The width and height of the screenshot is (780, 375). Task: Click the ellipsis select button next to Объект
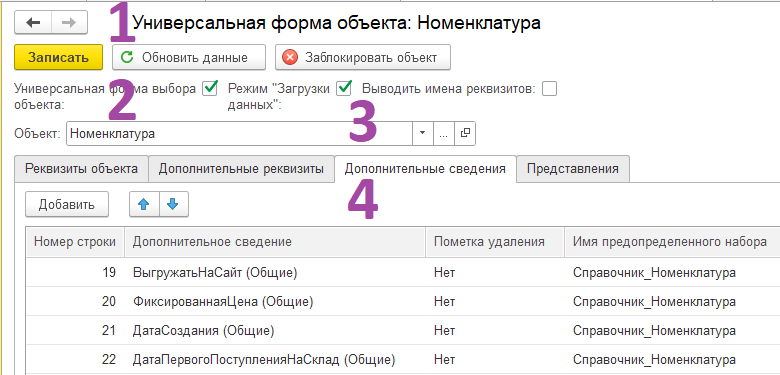coord(444,133)
